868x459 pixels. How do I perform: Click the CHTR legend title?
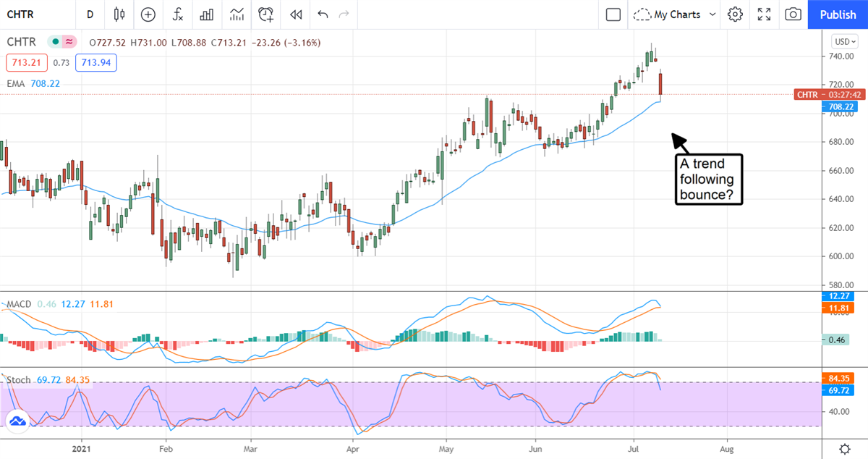21,43
